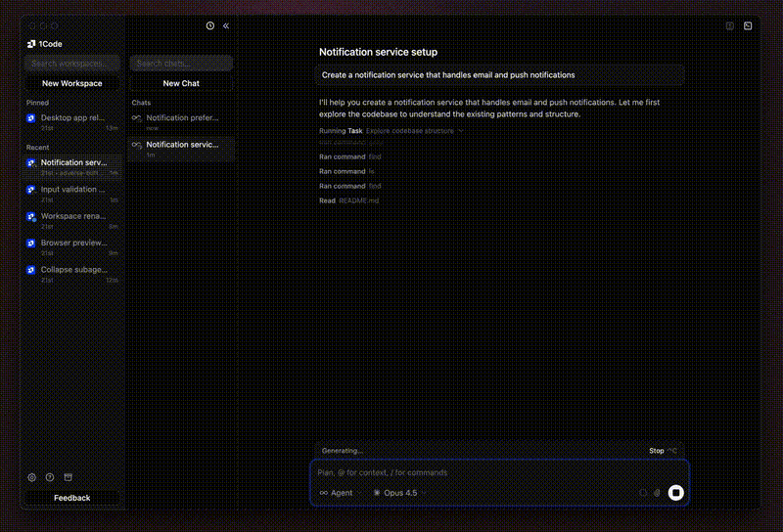Screen dimensions: 783x532
Task: Click the user message about notification service
Action: (499, 75)
